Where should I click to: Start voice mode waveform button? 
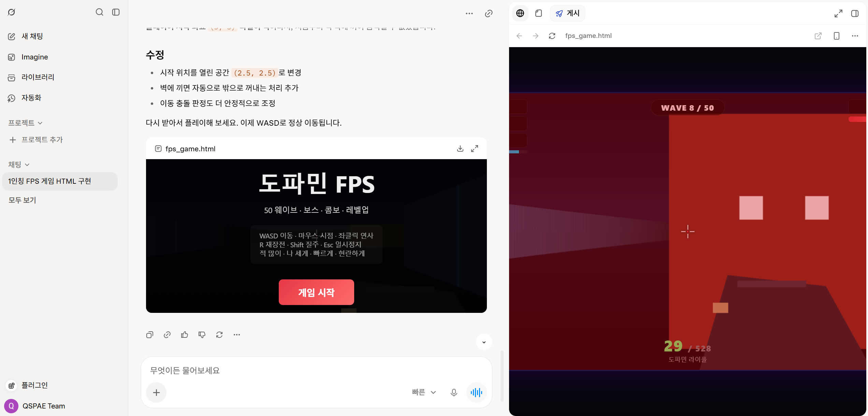476,392
